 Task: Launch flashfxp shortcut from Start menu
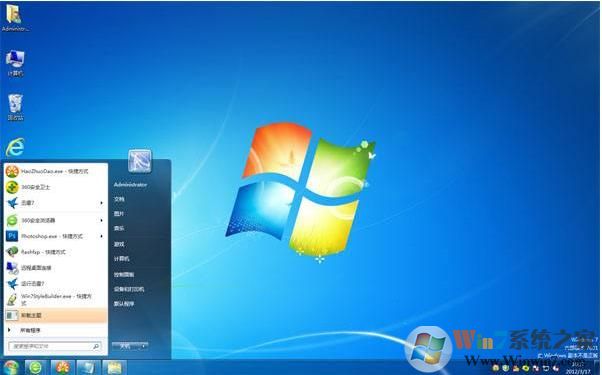tap(56, 252)
